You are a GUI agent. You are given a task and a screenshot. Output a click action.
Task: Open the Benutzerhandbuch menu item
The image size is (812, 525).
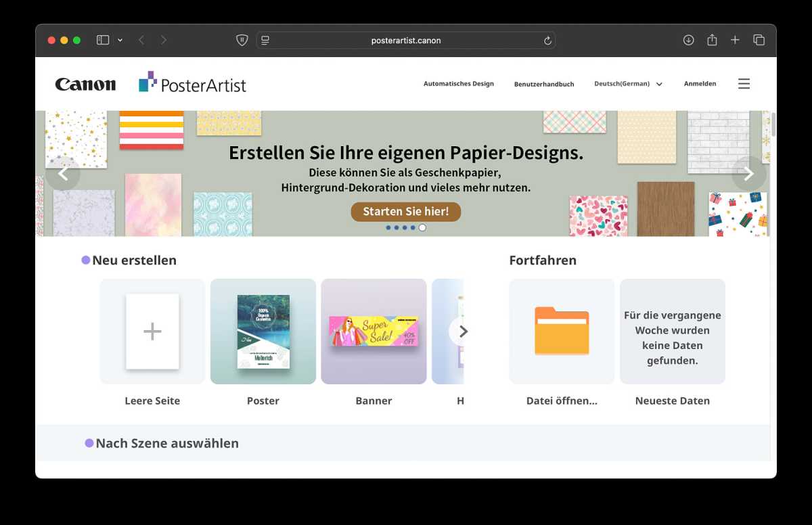coord(543,85)
